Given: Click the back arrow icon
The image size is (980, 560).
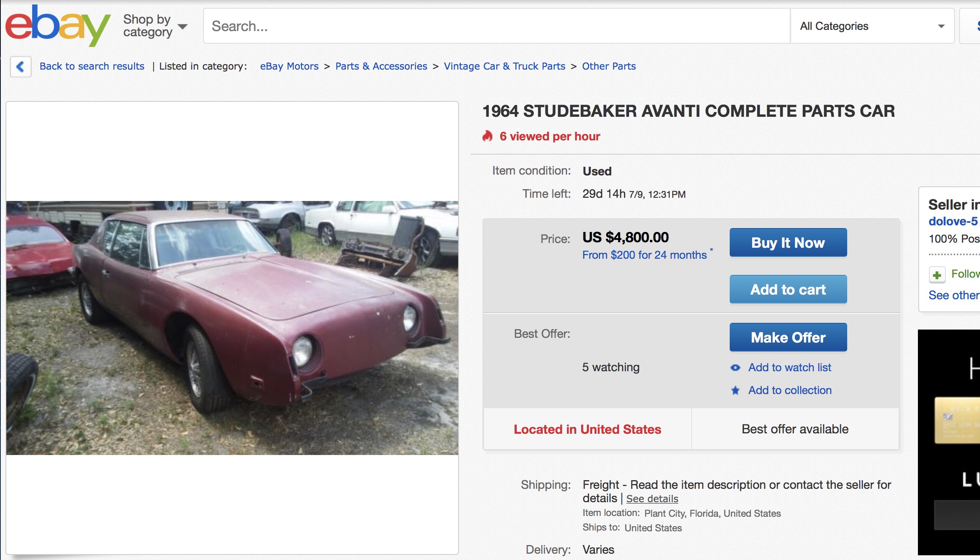Looking at the screenshot, I should pyautogui.click(x=20, y=66).
